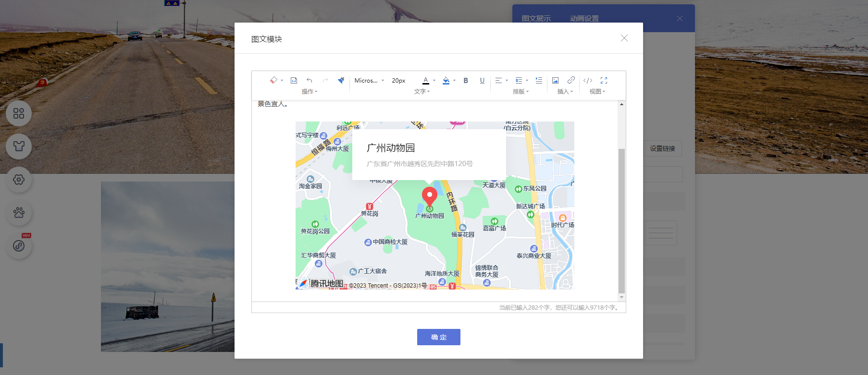
Task: Switch to HTML source code view
Action: point(588,80)
